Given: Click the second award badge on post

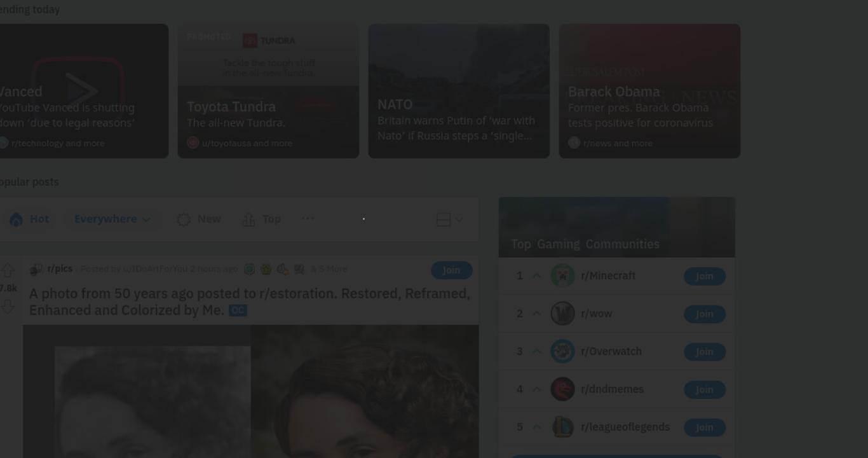Looking at the screenshot, I should pos(266,269).
